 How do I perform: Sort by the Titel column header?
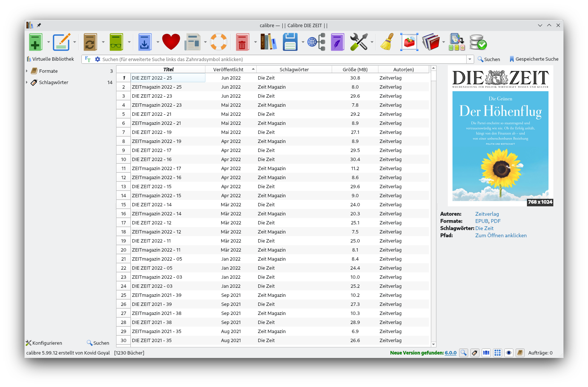(168, 69)
